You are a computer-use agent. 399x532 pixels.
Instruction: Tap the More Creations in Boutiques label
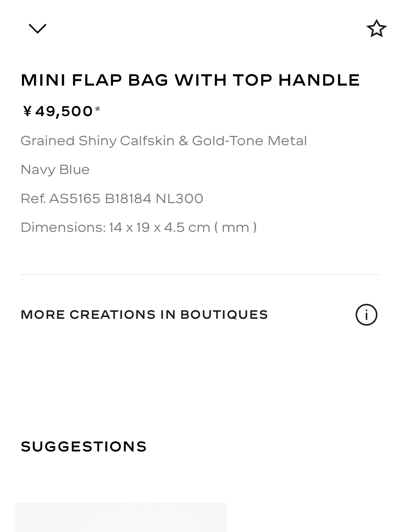144,315
